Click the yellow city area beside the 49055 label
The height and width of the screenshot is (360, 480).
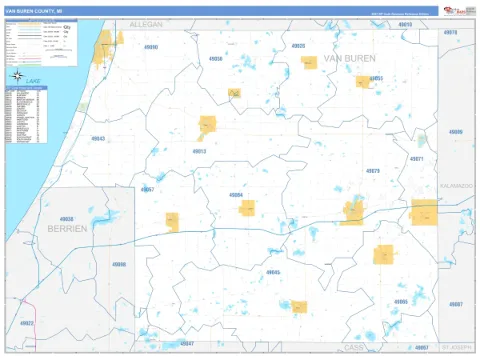[363, 82]
